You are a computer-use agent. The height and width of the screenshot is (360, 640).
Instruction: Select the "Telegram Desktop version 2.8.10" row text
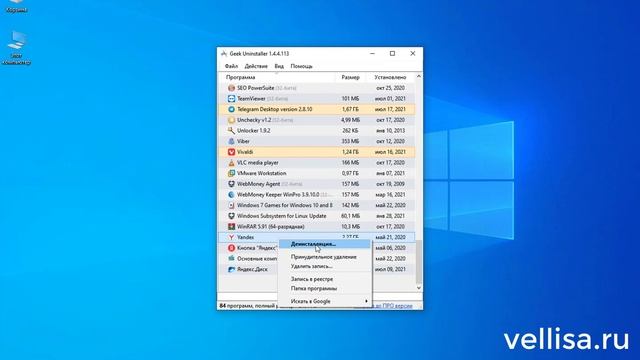275,109
